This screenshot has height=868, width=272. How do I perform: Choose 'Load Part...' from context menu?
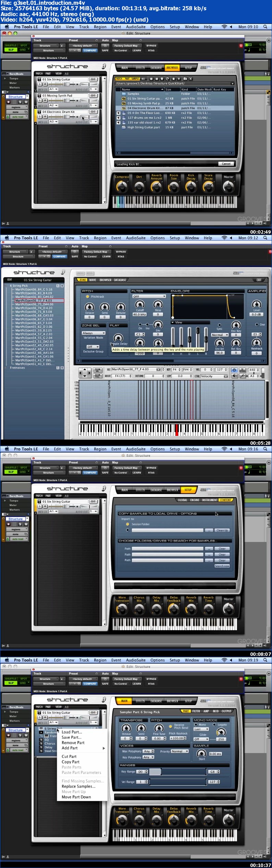pyautogui.click(x=72, y=732)
